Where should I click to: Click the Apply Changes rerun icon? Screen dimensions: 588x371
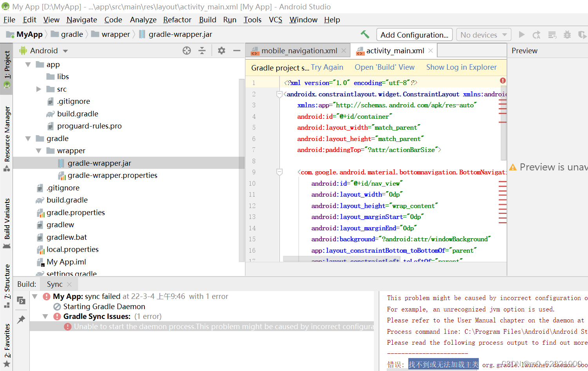coord(536,35)
